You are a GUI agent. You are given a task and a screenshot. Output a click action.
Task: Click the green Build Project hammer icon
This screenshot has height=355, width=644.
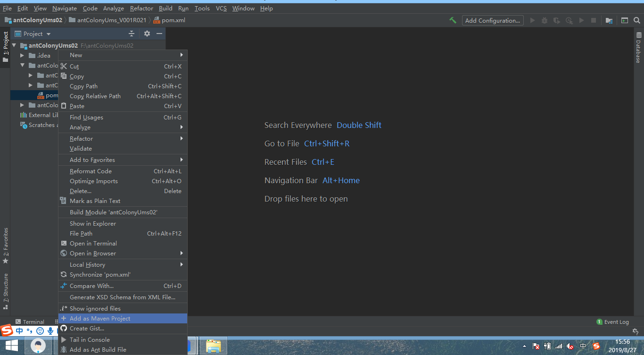453,20
